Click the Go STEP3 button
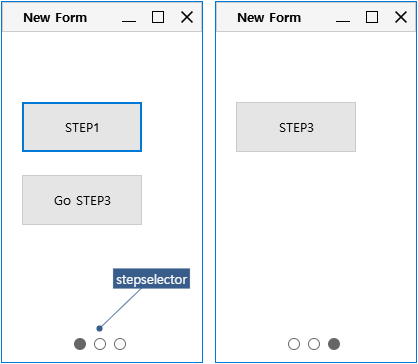Screen dimensions: 418x364 pos(82,200)
